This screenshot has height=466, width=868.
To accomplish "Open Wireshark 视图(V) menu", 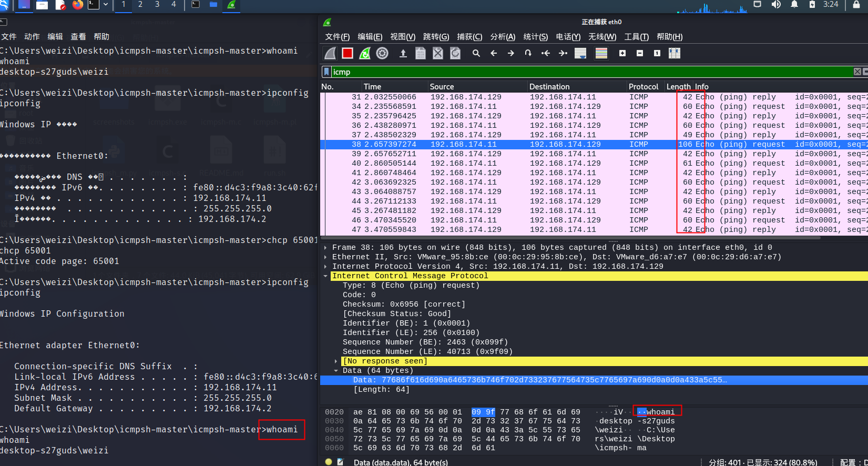I will tap(403, 37).
